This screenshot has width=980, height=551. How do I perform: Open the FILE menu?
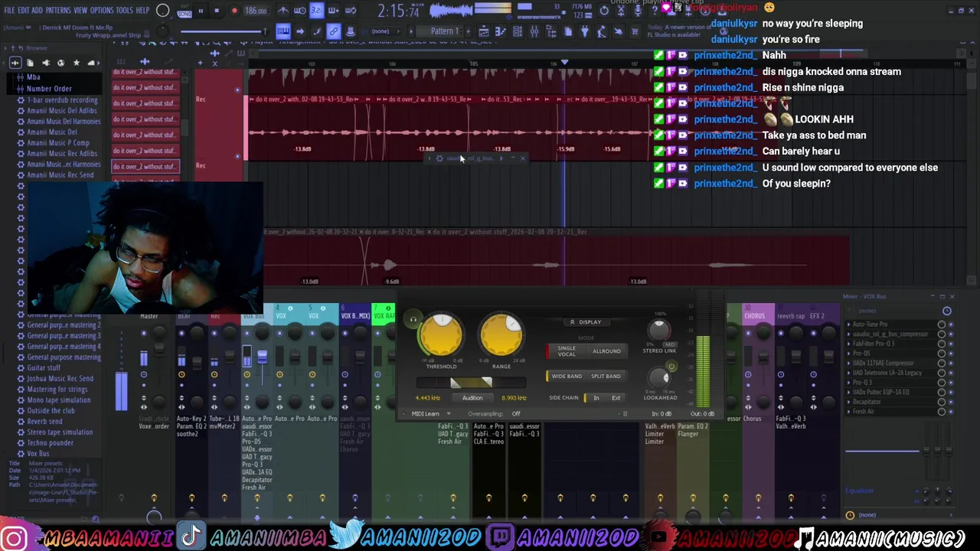click(9, 11)
